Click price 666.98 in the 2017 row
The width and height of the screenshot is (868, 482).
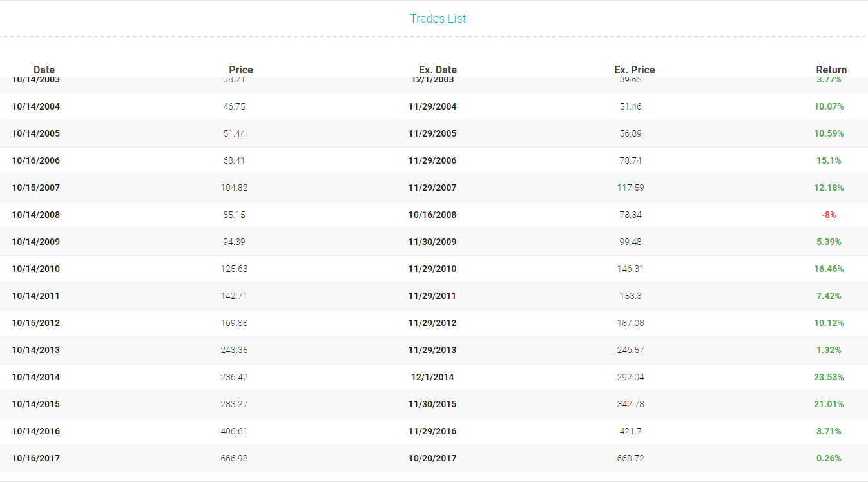234,458
